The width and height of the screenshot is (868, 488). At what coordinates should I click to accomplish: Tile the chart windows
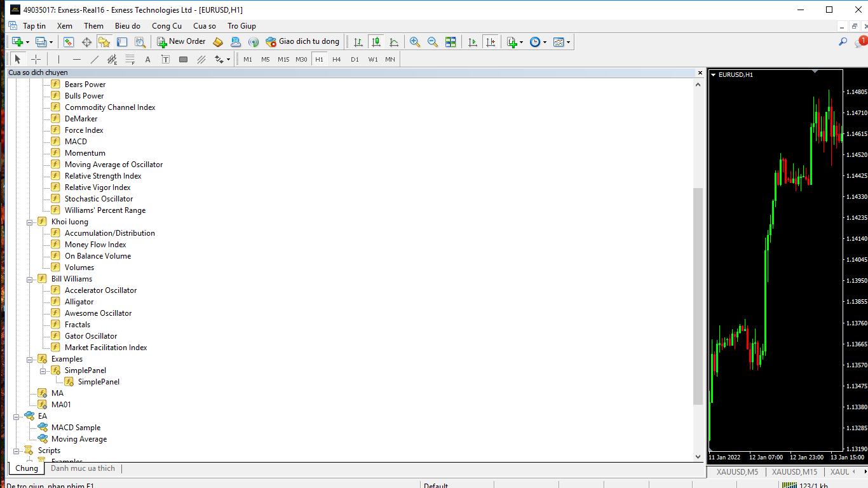[x=451, y=42]
